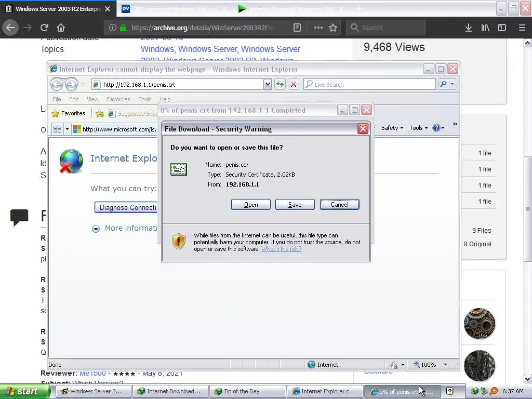
Task: Expand IE address bar dropdown
Action: tap(268, 84)
